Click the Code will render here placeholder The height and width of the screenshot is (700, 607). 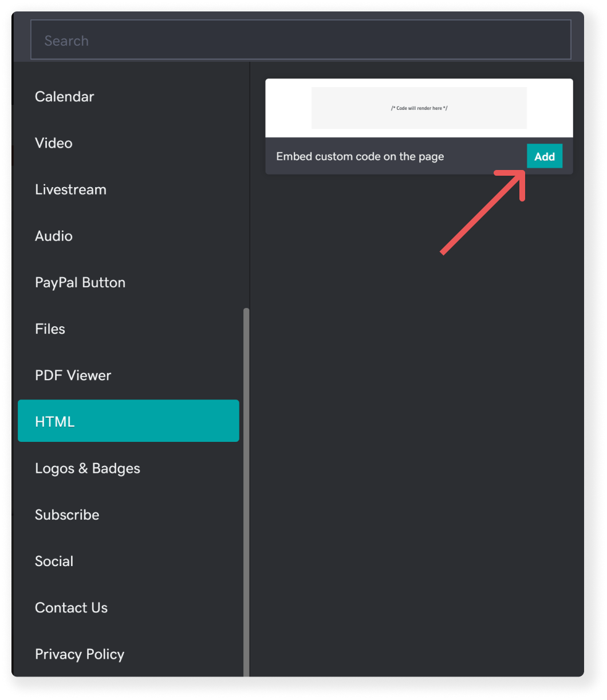419,108
